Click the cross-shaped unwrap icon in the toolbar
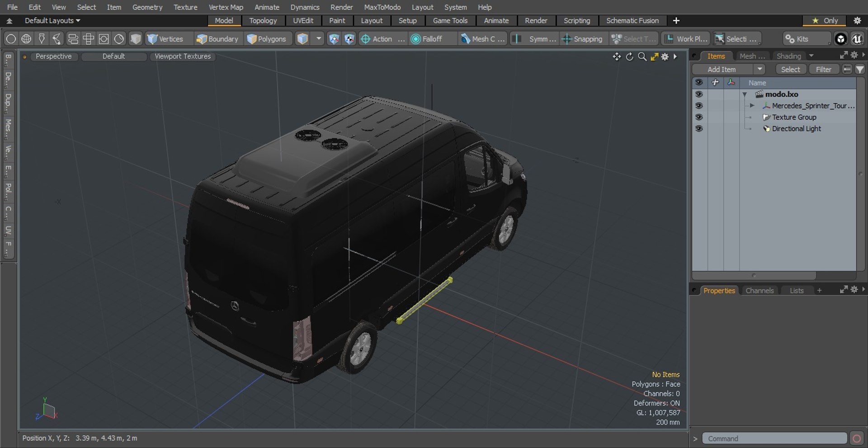The image size is (868, 448). (x=88, y=39)
